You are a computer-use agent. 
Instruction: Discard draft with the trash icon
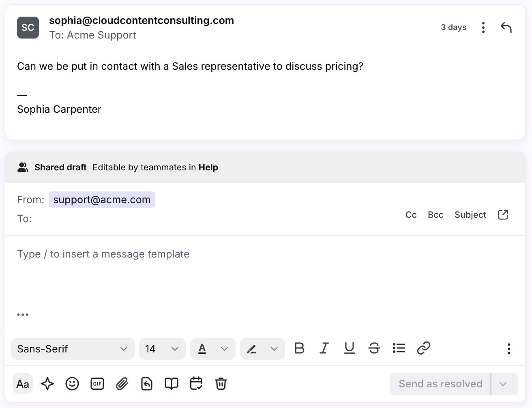(x=221, y=384)
